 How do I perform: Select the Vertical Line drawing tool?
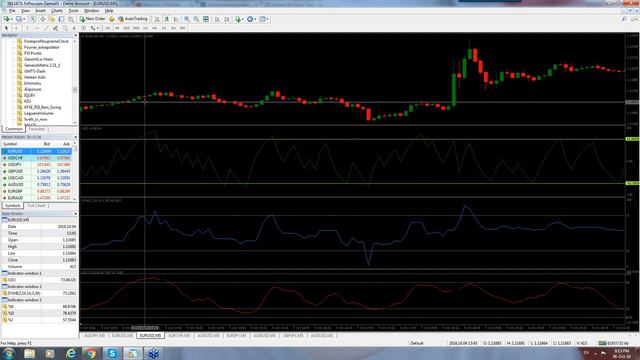click(x=27, y=28)
